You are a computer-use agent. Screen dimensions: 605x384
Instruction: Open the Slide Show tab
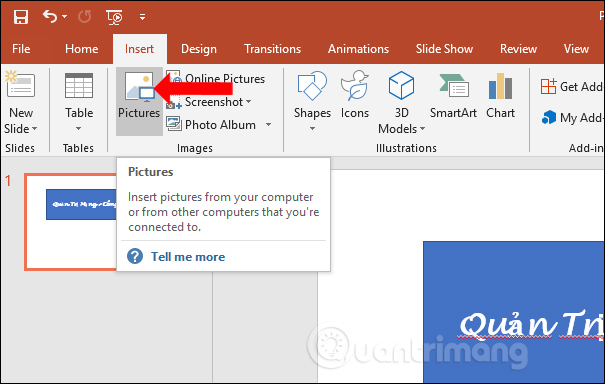pyautogui.click(x=444, y=49)
